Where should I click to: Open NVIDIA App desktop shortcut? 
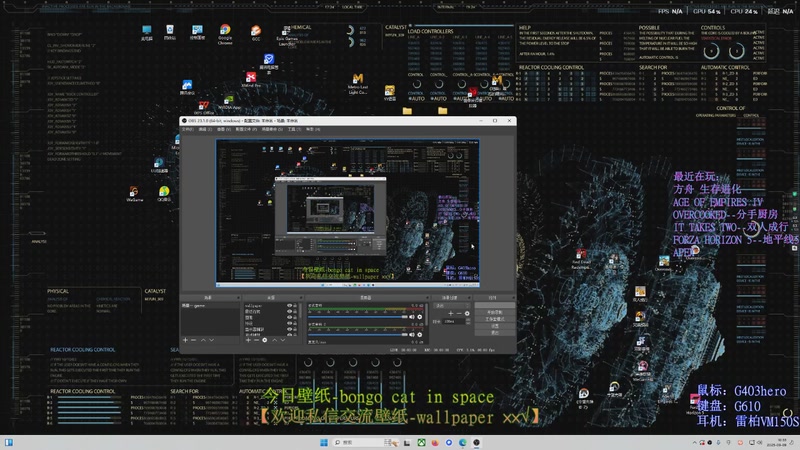pyautogui.click(x=229, y=103)
